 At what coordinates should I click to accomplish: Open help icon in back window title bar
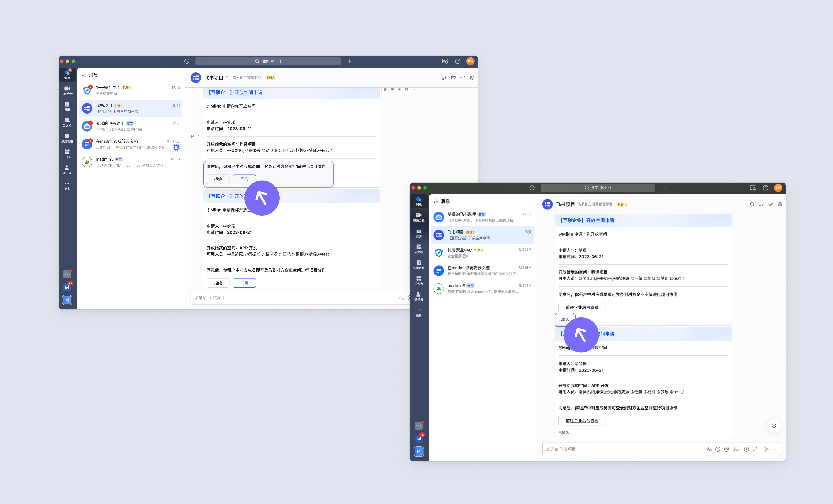(458, 61)
